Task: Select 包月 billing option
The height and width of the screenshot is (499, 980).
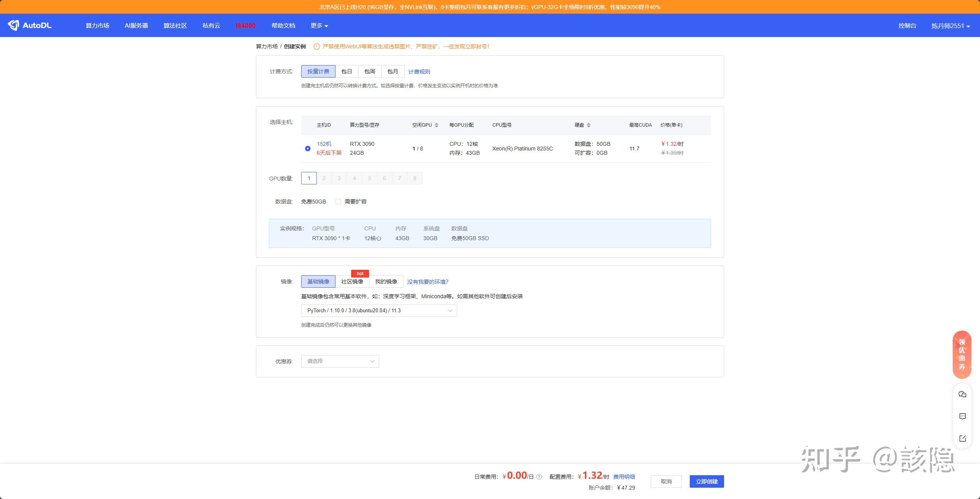Action: [x=392, y=71]
